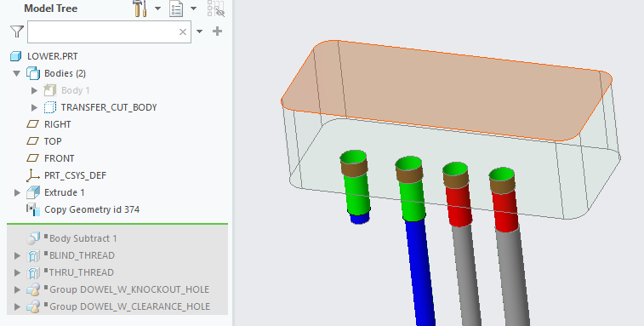The width and height of the screenshot is (644, 326).
Task: Clear the search field with the X
Action: click(183, 32)
